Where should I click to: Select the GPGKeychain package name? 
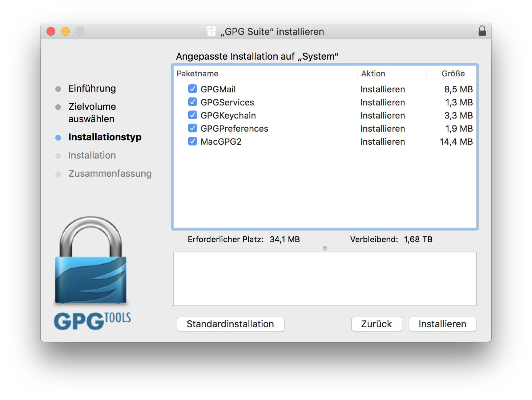(228, 115)
